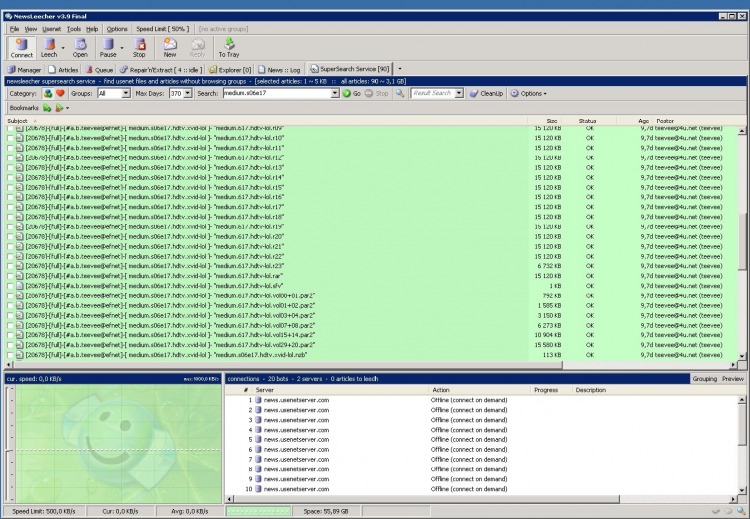Click the magnifier icon next to Stop
The image size is (750, 519).
[400, 93]
